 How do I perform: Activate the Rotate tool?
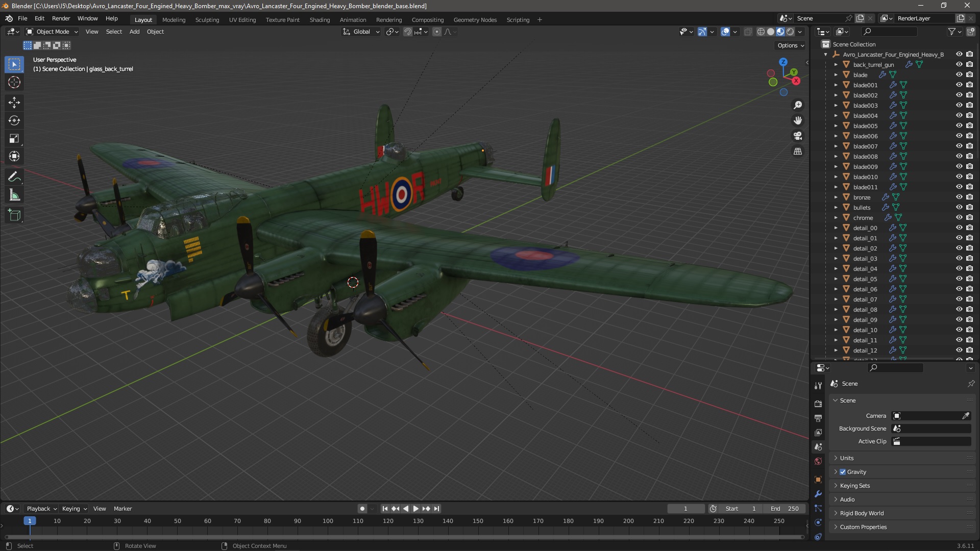[x=14, y=120]
